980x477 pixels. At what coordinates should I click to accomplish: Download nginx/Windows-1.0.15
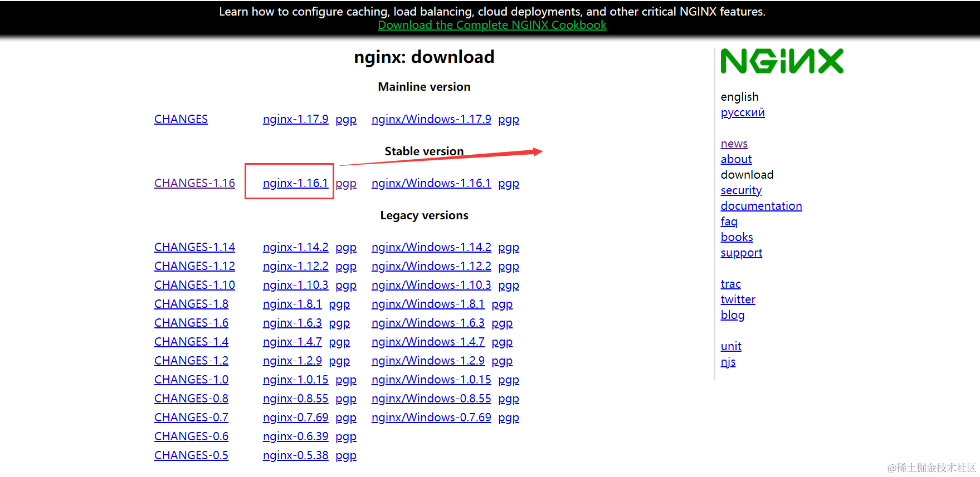point(431,380)
